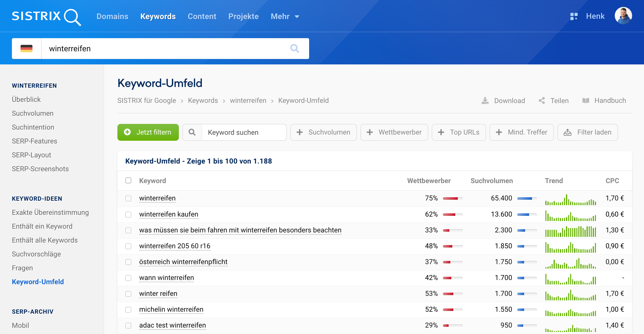The image size is (644, 334).
Task: Switch to the Domains navigation tab
Action: [112, 17]
